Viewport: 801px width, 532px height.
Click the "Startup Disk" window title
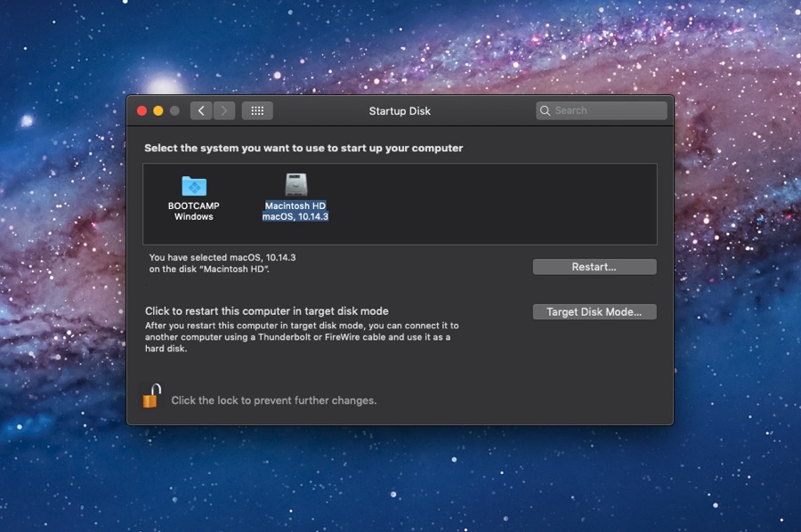tap(400, 111)
